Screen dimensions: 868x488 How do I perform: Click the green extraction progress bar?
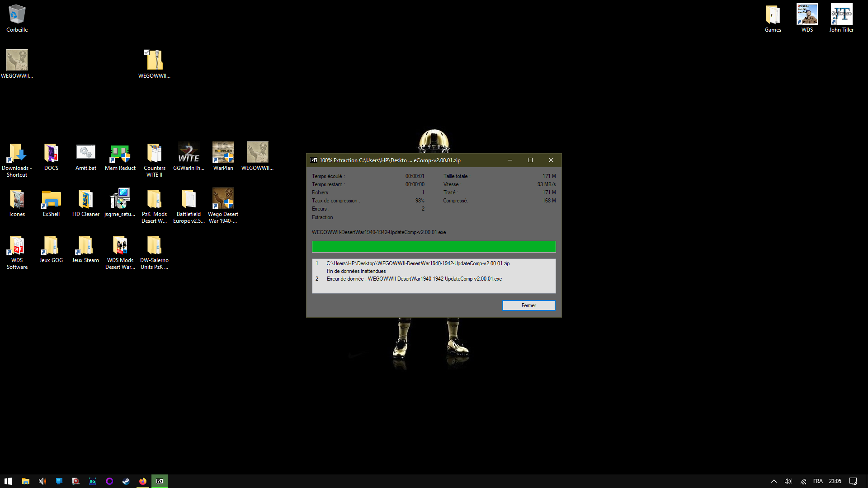[434, 247]
